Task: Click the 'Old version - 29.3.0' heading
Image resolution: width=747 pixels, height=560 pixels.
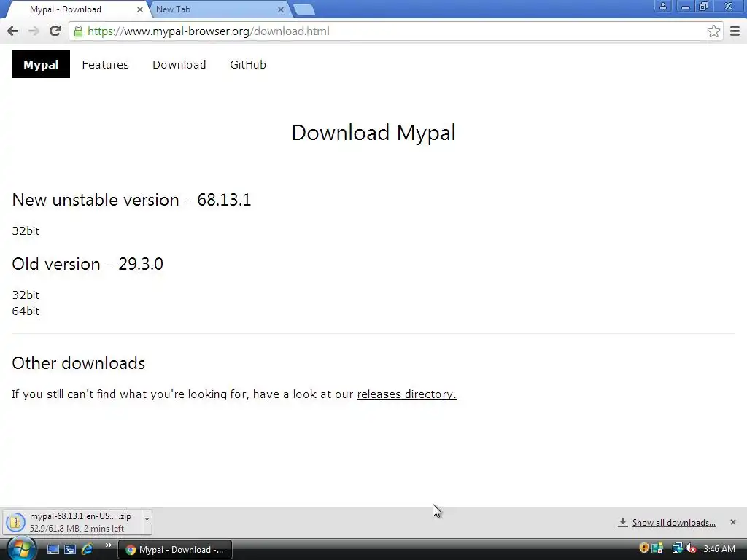Action: click(88, 264)
